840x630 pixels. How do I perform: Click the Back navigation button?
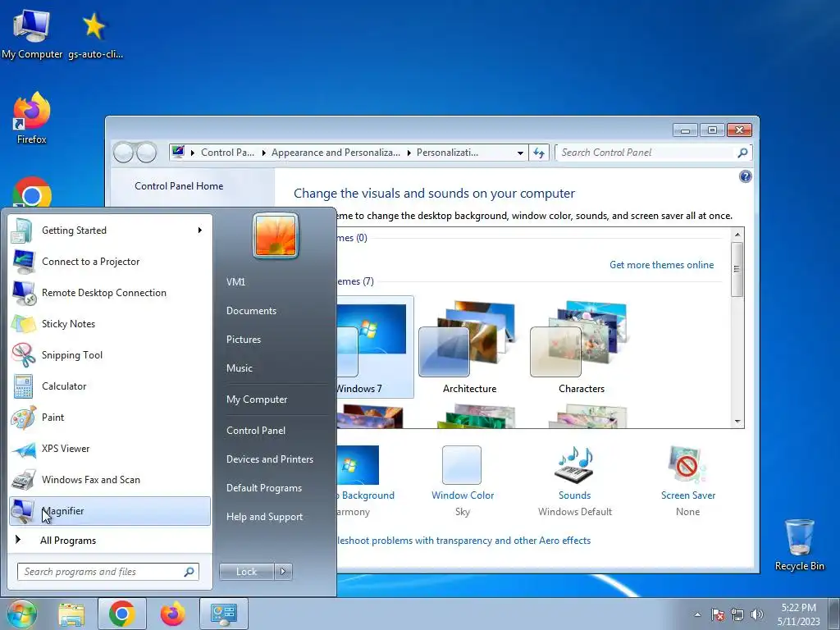pyautogui.click(x=123, y=153)
